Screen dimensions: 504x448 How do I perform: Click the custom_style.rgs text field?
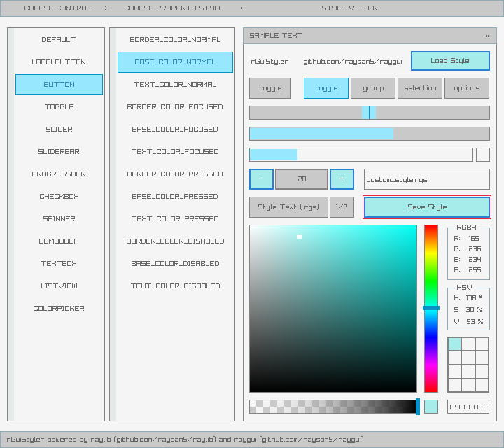(426, 179)
